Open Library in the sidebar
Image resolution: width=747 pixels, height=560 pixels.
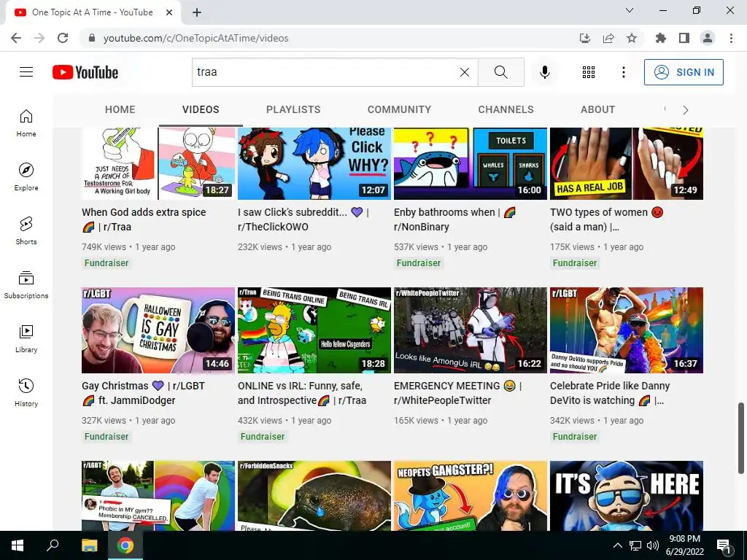pos(26,338)
